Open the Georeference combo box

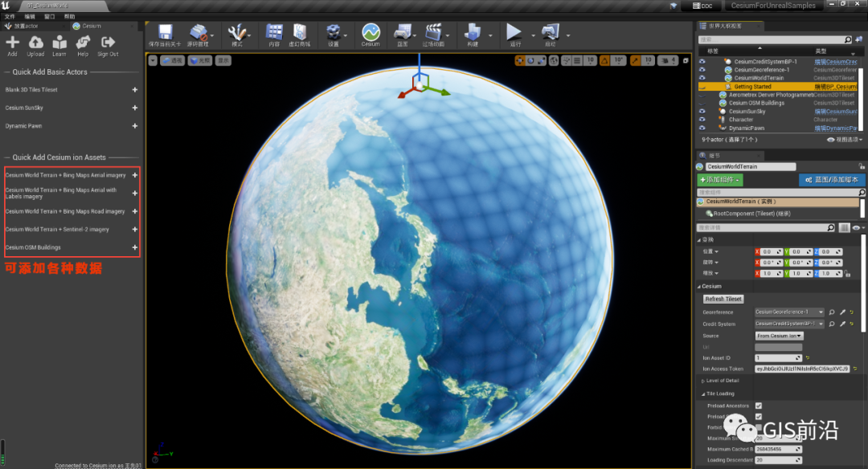tap(789, 312)
